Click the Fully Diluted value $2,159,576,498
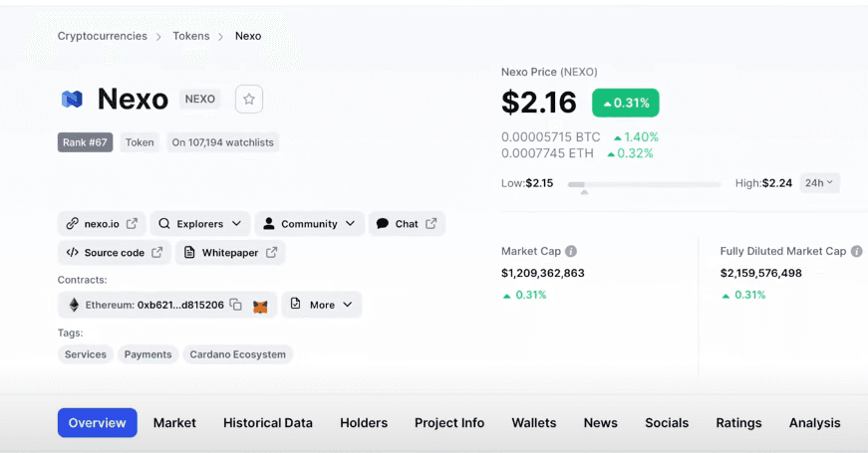Image resolution: width=868 pixels, height=453 pixels. pos(760,273)
